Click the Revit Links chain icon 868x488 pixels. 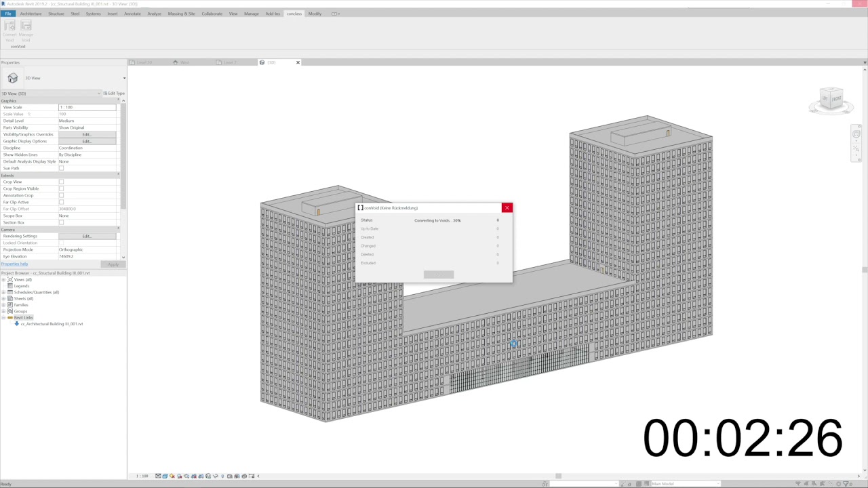[x=10, y=317]
